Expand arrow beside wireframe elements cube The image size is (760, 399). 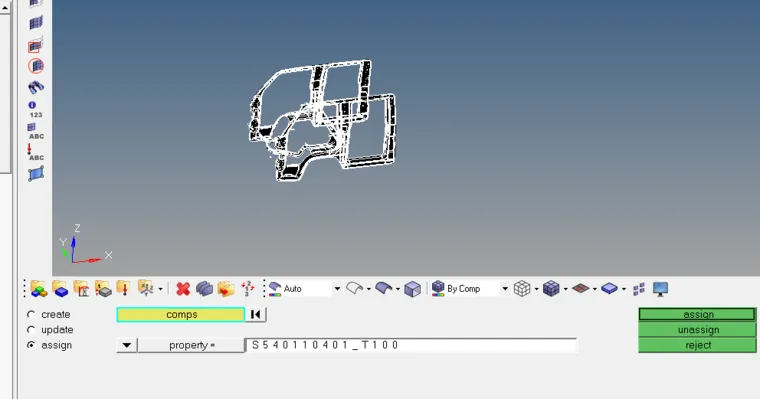(537, 289)
